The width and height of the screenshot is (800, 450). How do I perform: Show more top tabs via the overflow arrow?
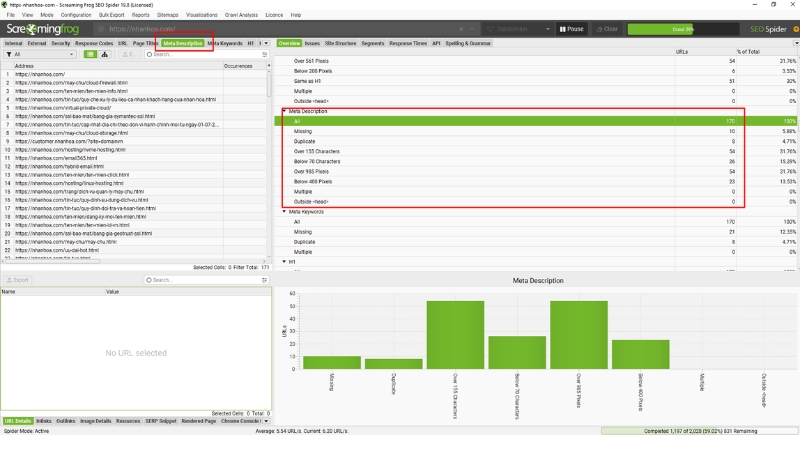266,43
